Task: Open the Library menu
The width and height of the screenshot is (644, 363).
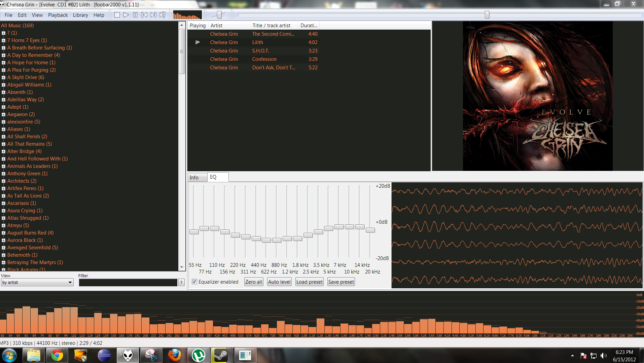Action: (80, 15)
